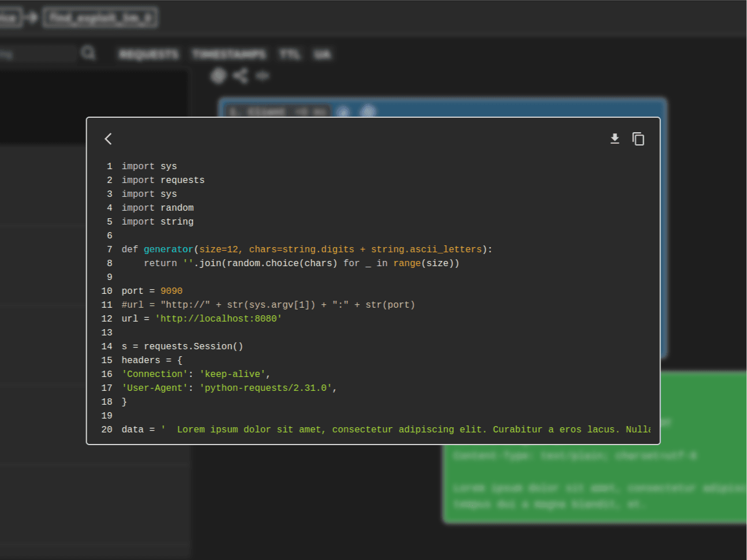Viewport: 747px width, 560px height.
Task: Click the round icon left of share
Action: pos(218,76)
